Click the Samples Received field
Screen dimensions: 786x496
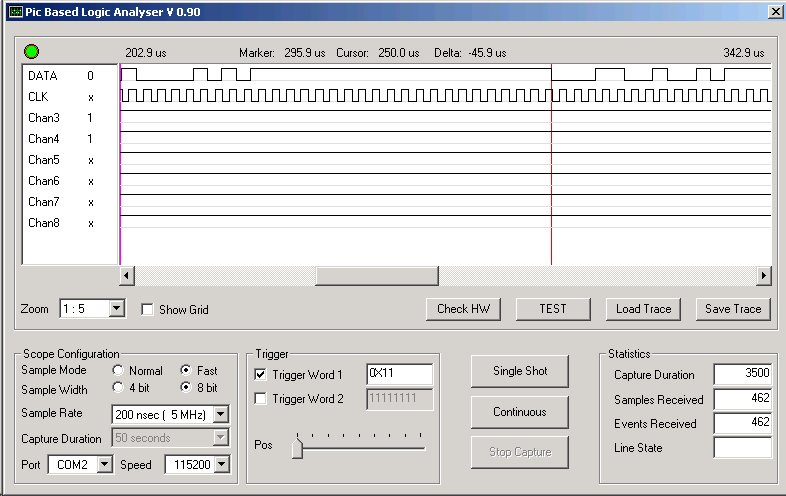point(743,398)
